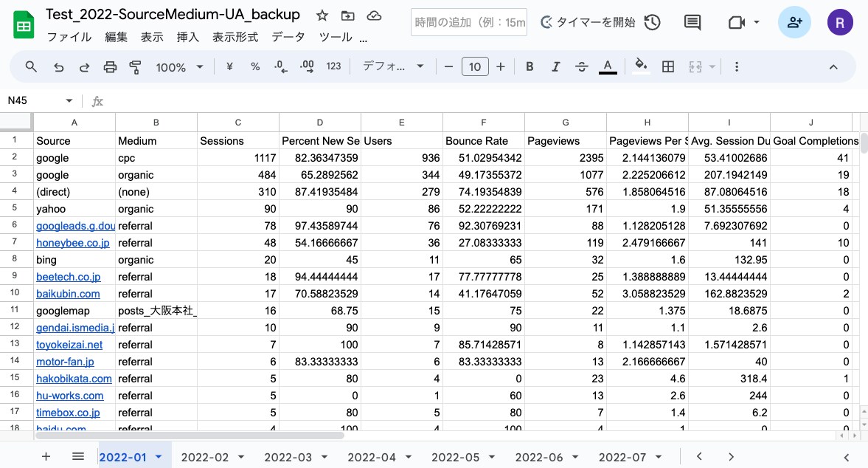868x468 pixels.
Task: Open the font family dropdown
Action: pos(393,66)
